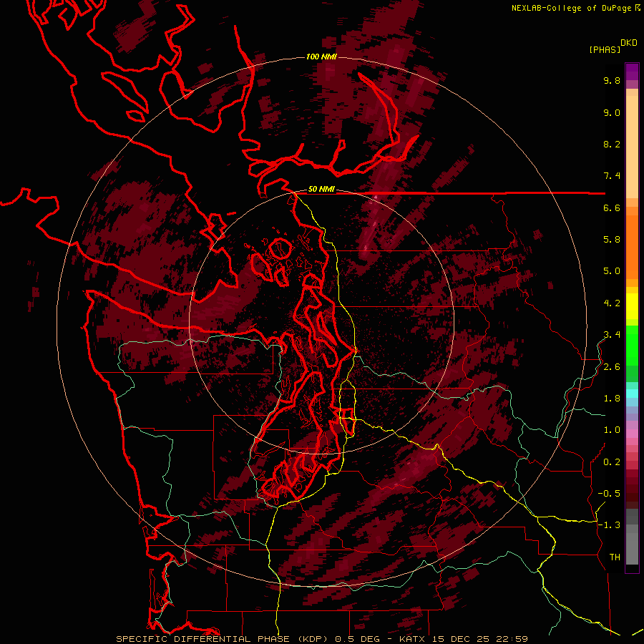Click the yellow segment of the color bar
Screen dimensions: 644x644
(632, 306)
